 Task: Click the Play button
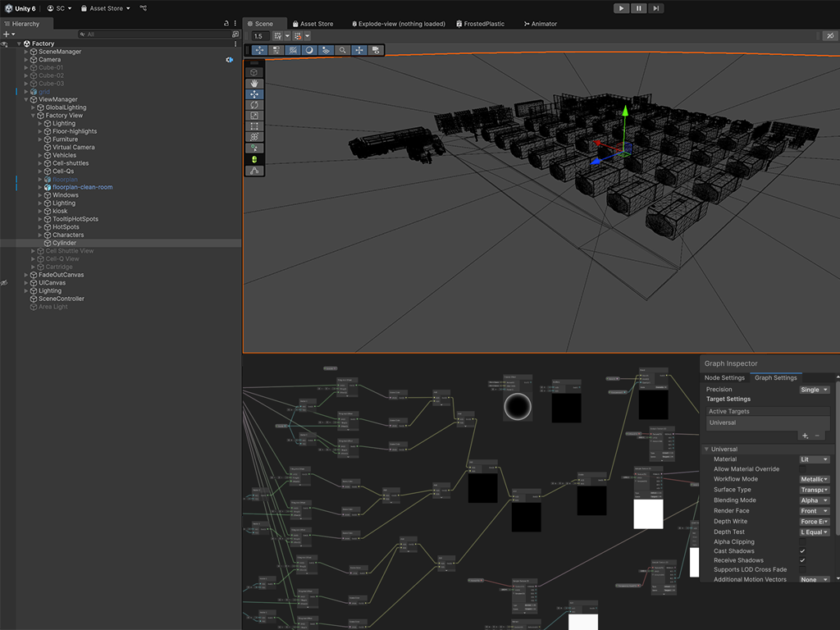(x=621, y=8)
